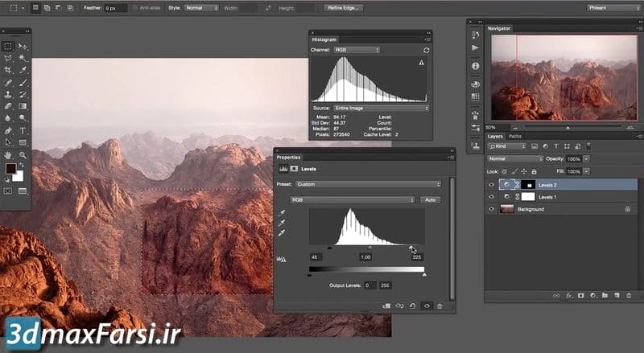644x353 pixels.
Task: Change the screen mode
Action: pos(23,191)
